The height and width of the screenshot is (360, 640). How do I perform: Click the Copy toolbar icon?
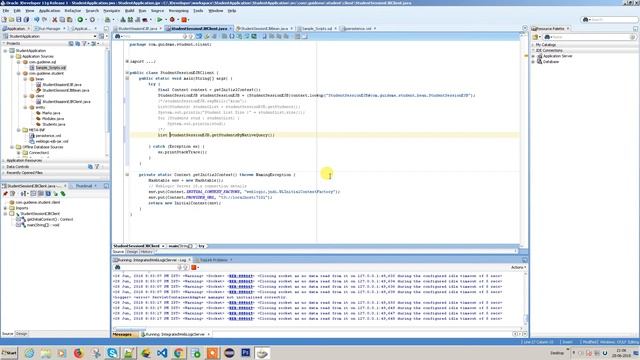tap(62, 20)
